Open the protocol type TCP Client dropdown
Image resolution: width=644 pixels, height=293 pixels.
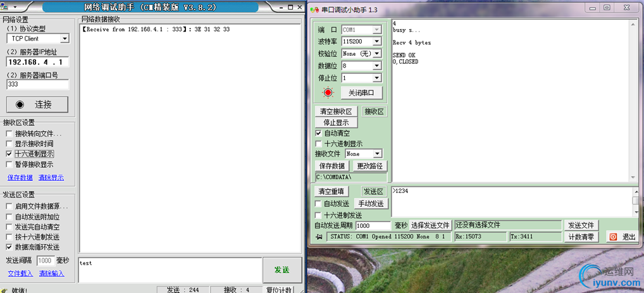tap(65, 39)
